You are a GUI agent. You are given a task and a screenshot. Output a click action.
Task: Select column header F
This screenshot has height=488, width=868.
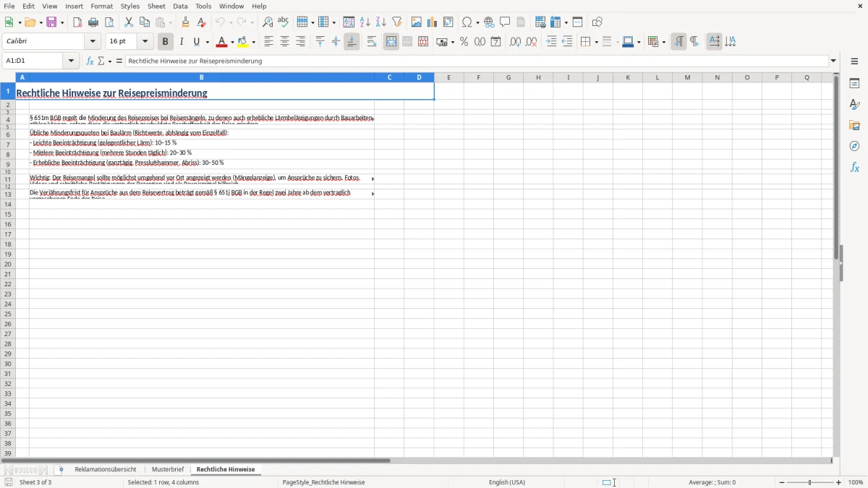(x=478, y=77)
